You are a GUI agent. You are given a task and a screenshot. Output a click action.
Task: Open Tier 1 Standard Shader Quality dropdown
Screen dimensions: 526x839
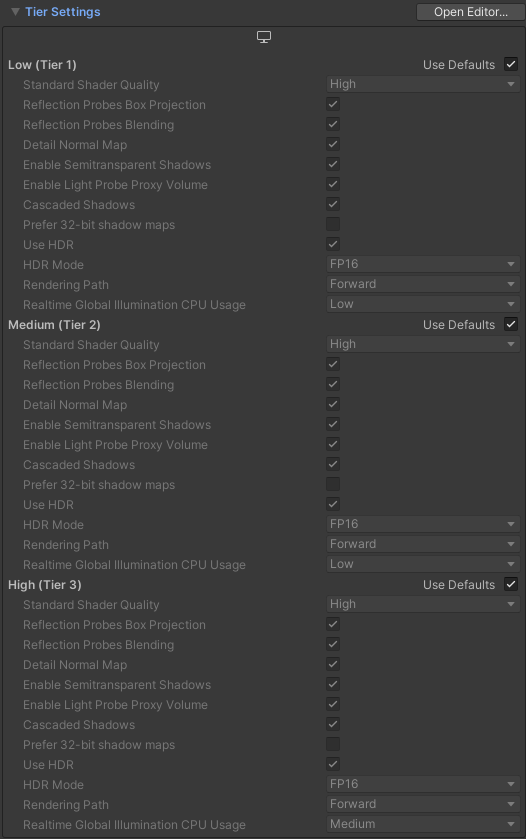[x=423, y=84]
